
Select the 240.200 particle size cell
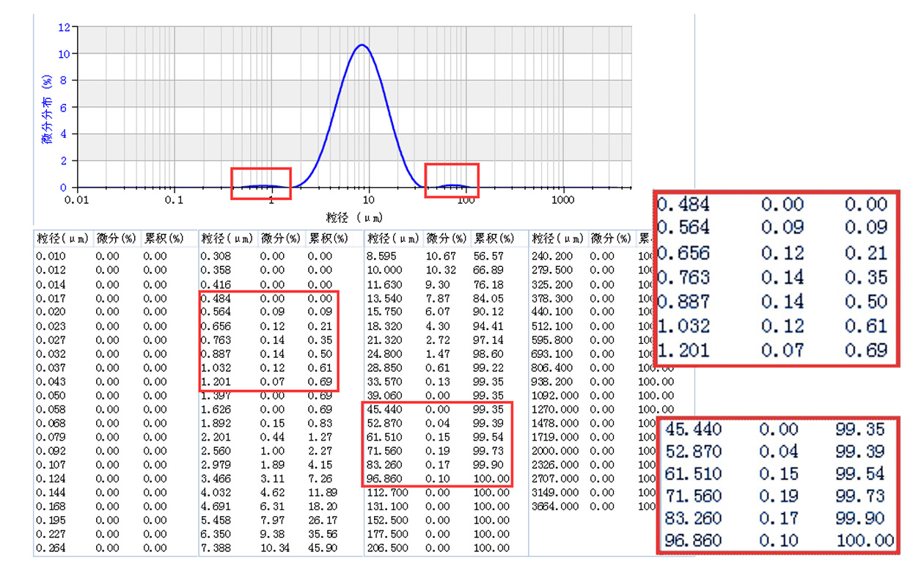pyautogui.click(x=552, y=257)
